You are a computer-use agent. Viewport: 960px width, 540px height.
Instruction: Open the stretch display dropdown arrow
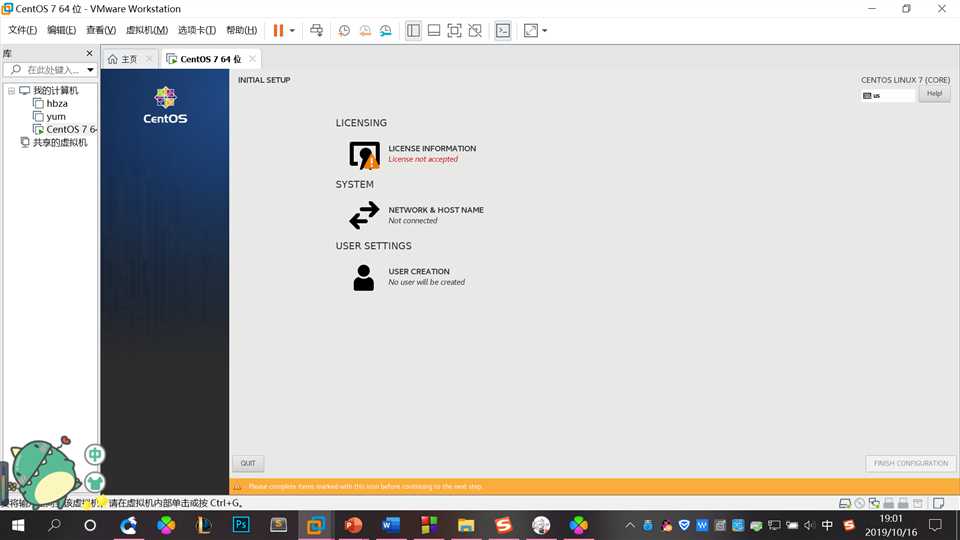point(544,31)
